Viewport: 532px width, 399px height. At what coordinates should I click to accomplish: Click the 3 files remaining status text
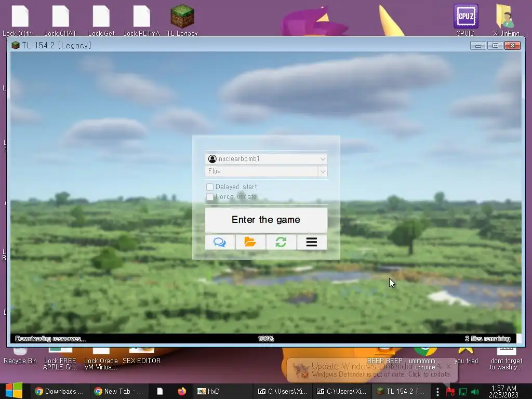(487, 339)
